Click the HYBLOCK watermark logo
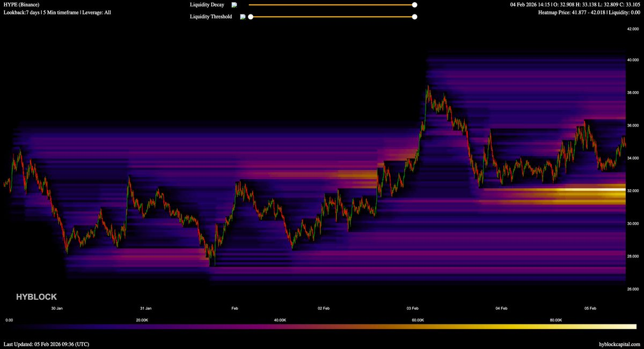The width and height of the screenshot is (644, 349). click(x=36, y=296)
